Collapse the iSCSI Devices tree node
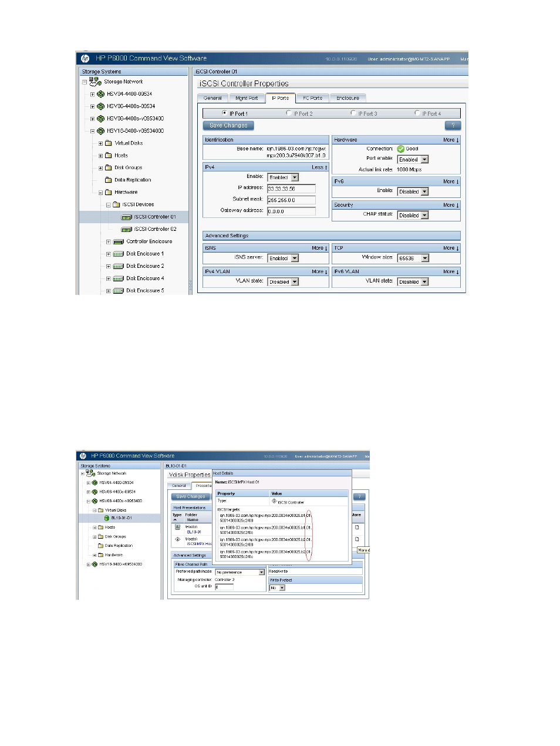560x746 pixels. (x=109, y=205)
